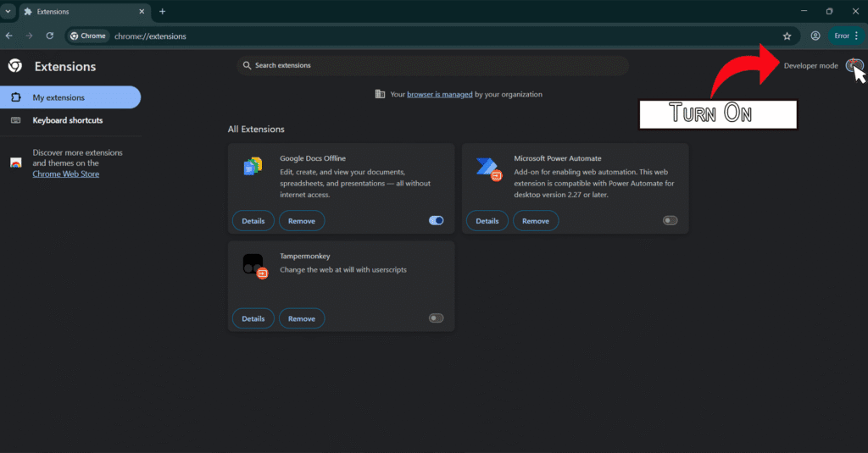Reload the extensions page
This screenshot has width=868, height=453.
[x=50, y=36]
